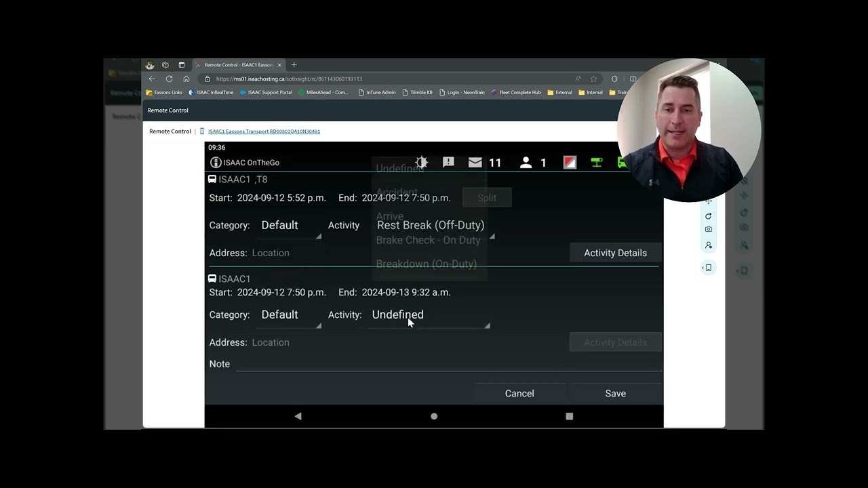This screenshot has width=868, height=488.
Task: Click Activity Details for the Undefined entry
Action: 615,342
